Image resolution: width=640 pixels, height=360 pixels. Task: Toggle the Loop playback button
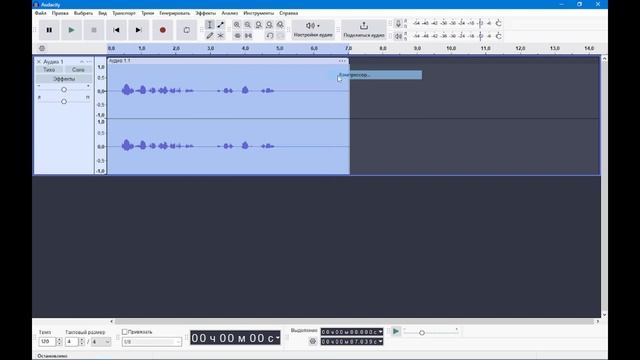[187, 30]
